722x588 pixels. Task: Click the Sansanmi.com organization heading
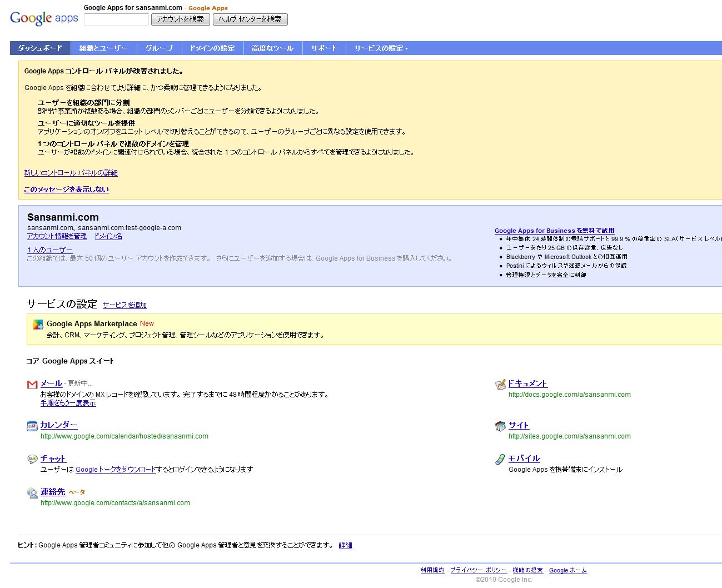pos(63,217)
